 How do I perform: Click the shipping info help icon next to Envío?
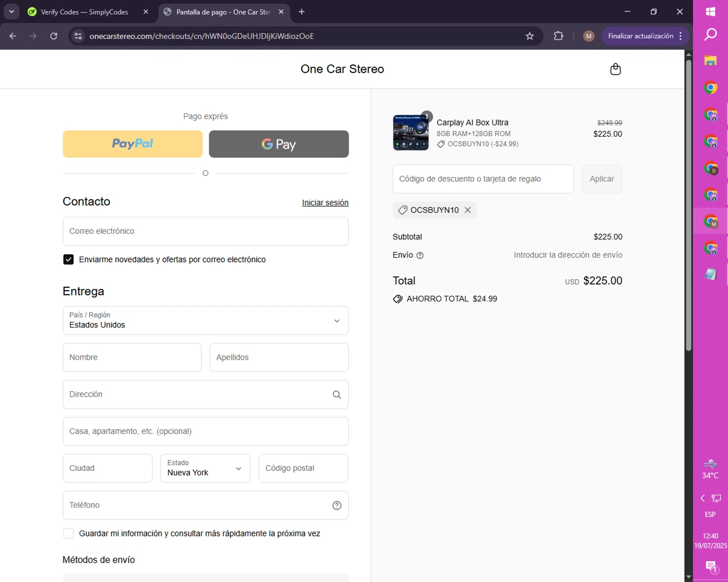click(420, 256)
